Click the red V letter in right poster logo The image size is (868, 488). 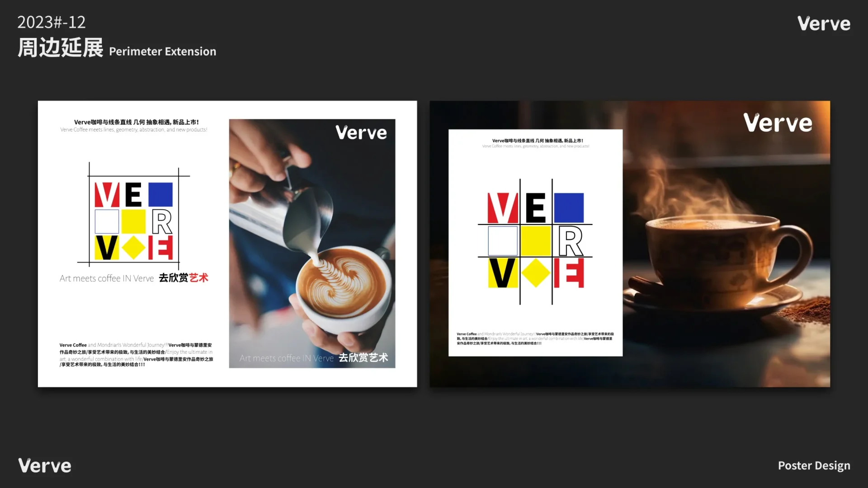pos(503,208)
